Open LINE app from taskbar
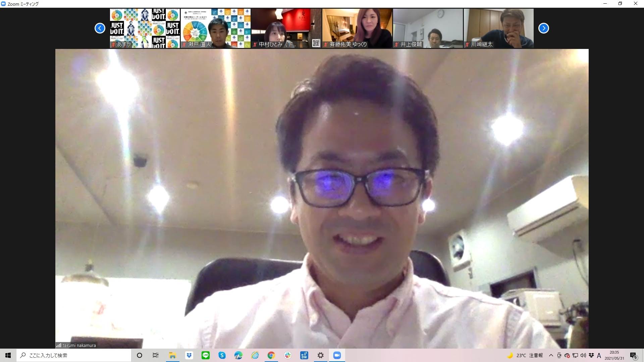The width and height of the screenshot is (644, 362). pyautogui.click(x=205, y=355)
